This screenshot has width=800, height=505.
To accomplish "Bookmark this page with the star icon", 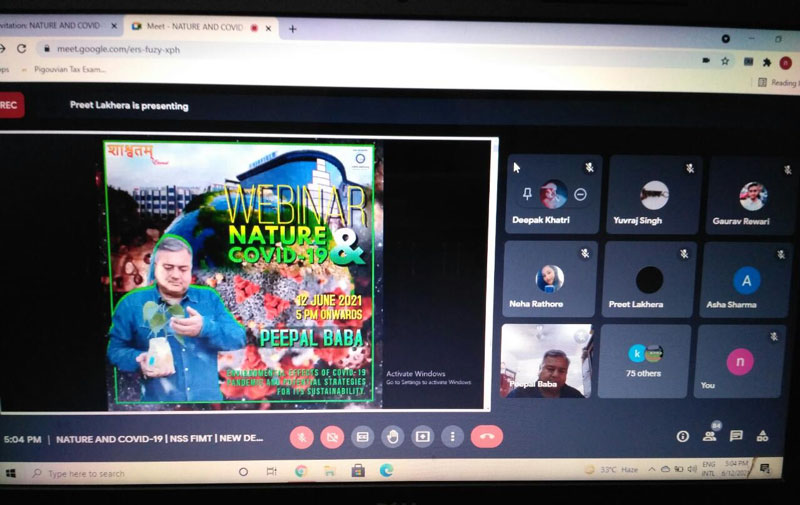I will (x=727, y=61).
